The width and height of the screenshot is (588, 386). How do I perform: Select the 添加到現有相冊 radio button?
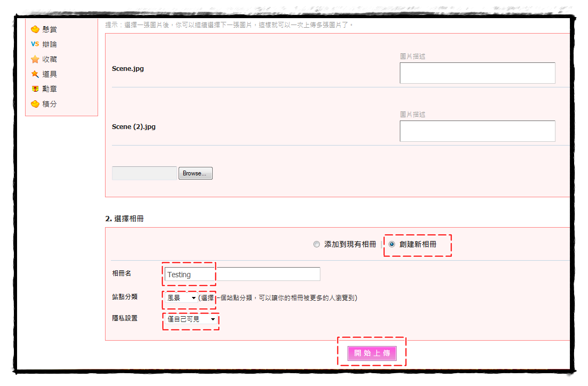[317, 244]
